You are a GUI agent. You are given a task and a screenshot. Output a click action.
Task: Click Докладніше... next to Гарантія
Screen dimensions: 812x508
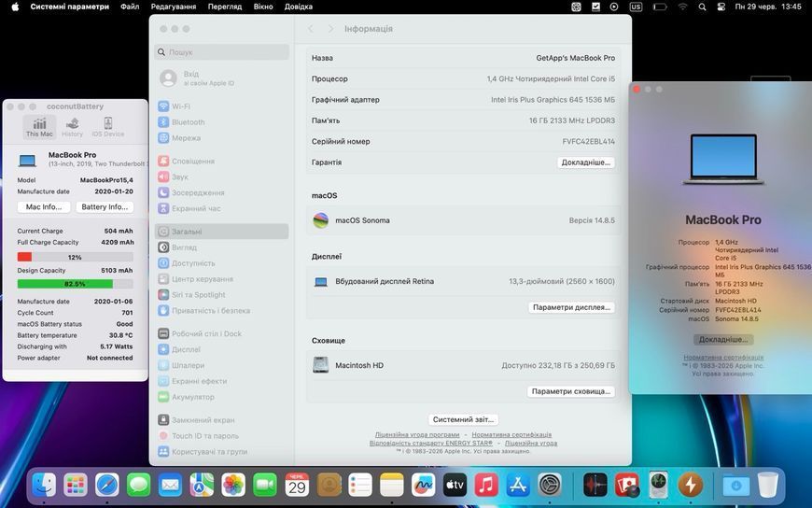point(586,162)
